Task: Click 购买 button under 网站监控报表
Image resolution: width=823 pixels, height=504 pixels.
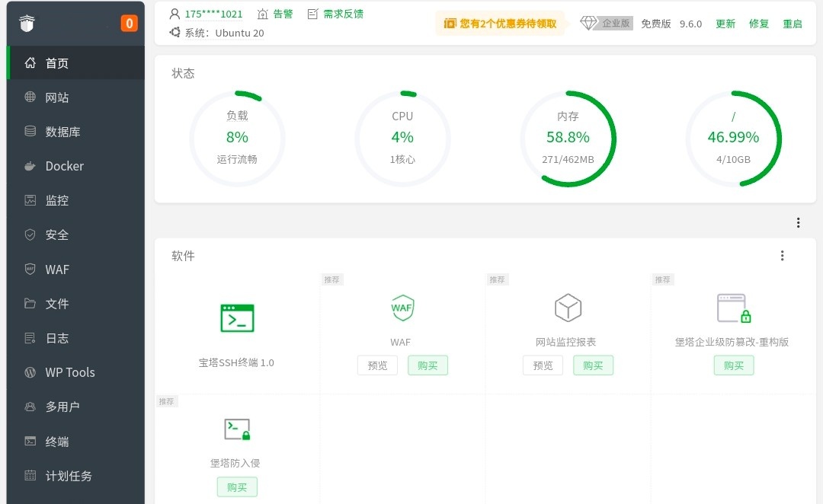Action: [593, 365]
